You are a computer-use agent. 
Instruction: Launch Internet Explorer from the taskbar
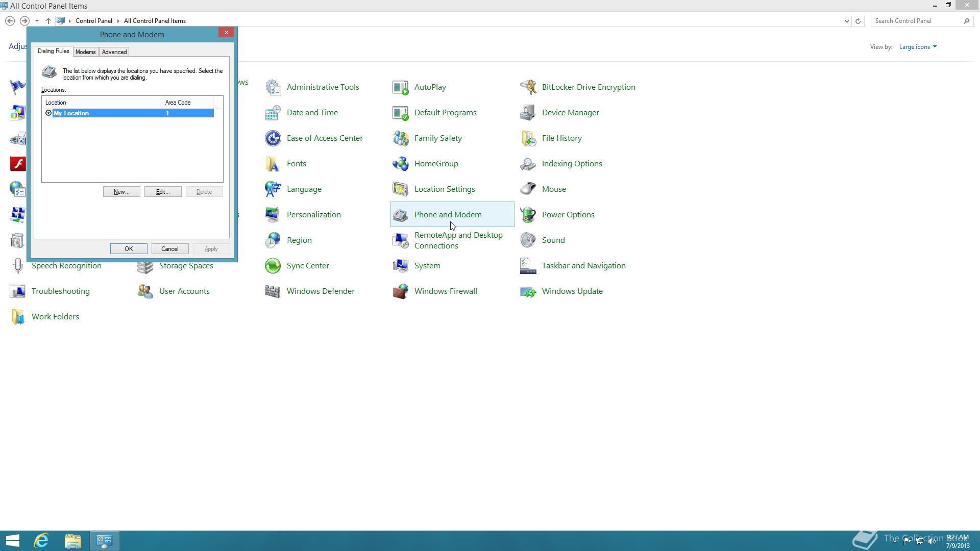click(x=41, y=541)
